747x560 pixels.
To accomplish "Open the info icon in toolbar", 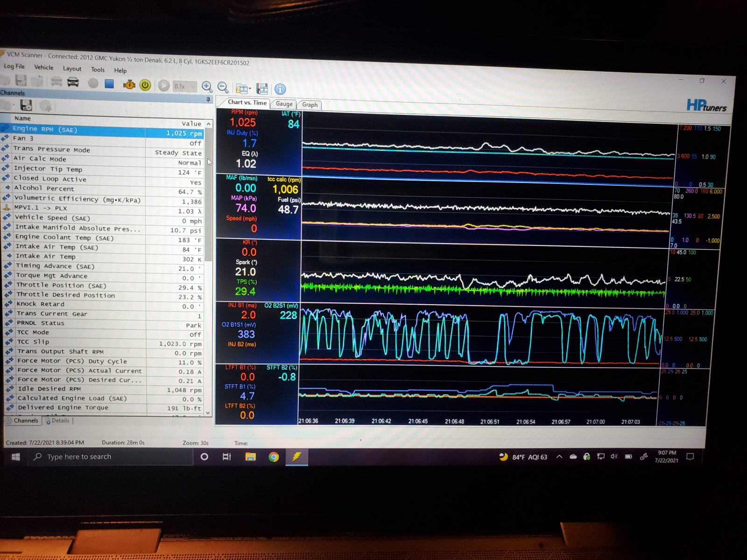I will coord(280,89).
